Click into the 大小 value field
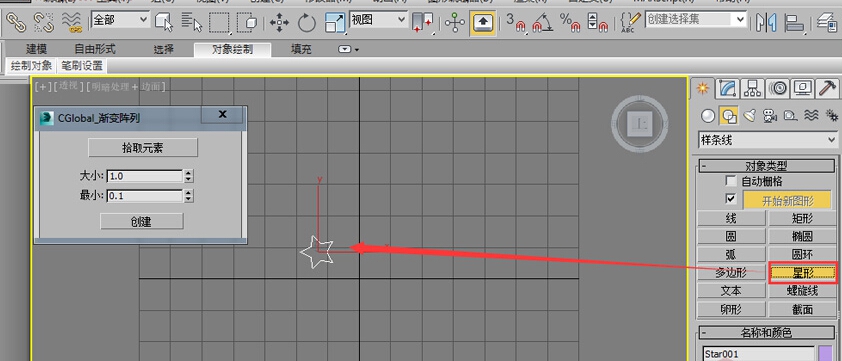This screenshot has width=842, height=361. [144, 176]
